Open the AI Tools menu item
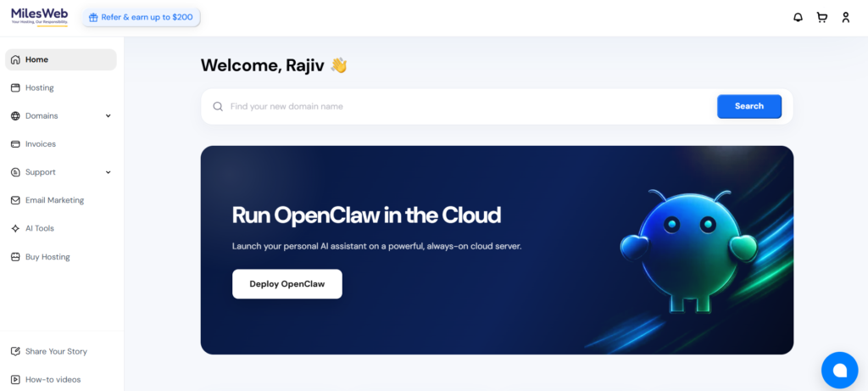 pos(61,228)
